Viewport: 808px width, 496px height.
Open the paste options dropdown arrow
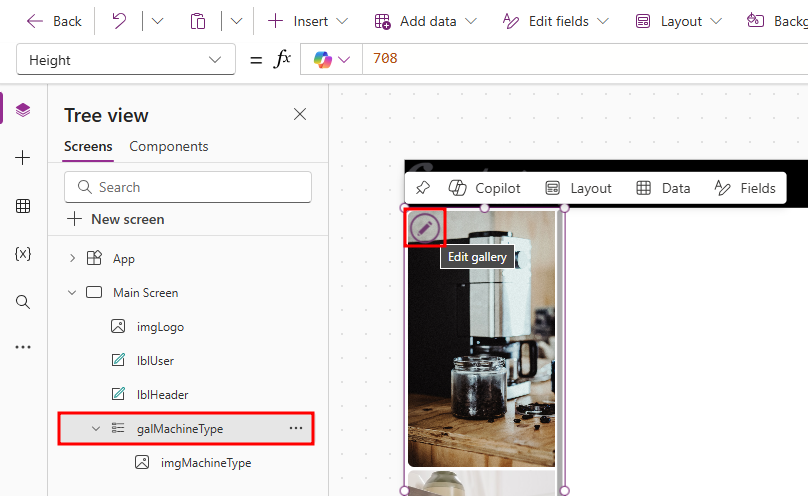click(236, 21)
